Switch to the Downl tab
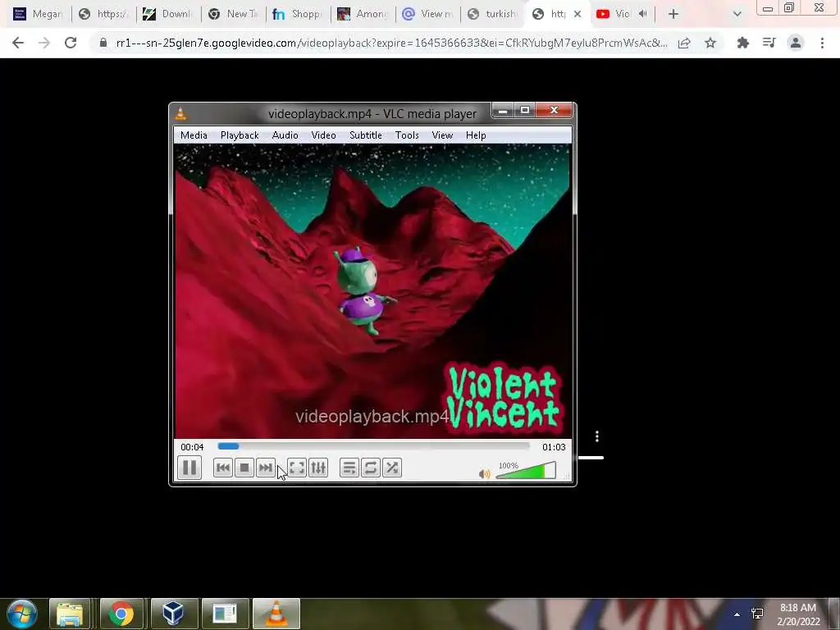 [x=169, y=14]
